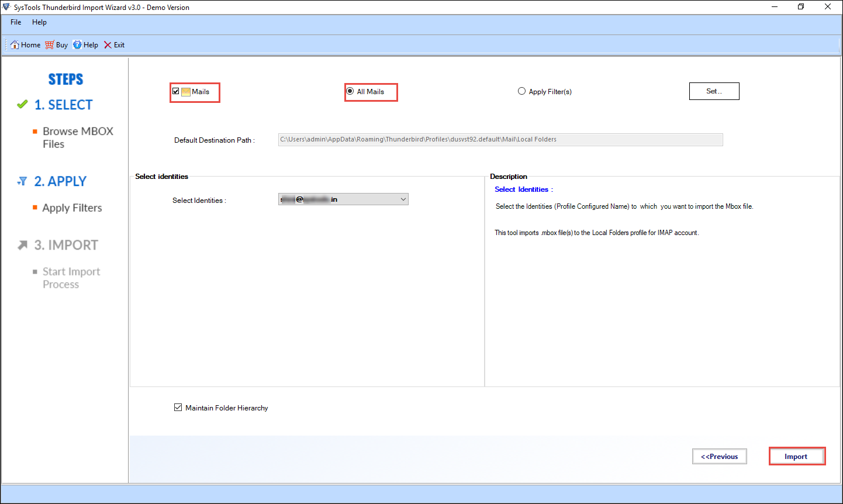The width and height of the screenshot is (843, 504).
Task: Click the Start Import Process step
Action: tap(71, 278)
